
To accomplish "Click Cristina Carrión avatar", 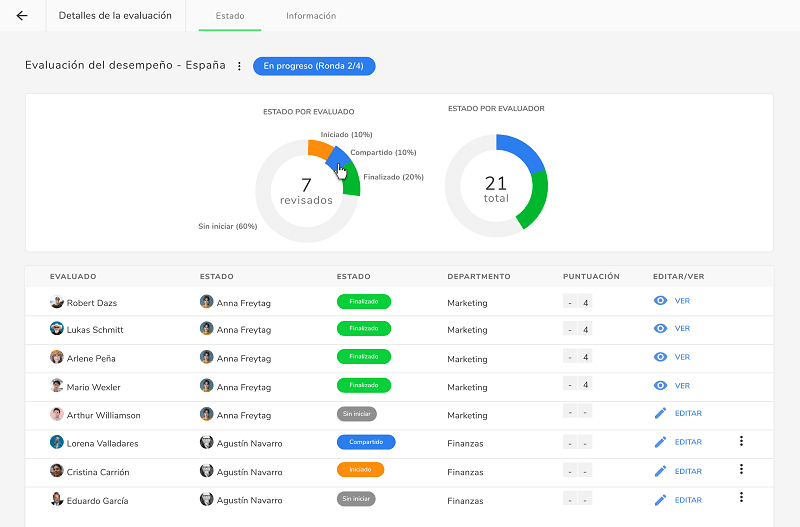I will coord(57,470).
